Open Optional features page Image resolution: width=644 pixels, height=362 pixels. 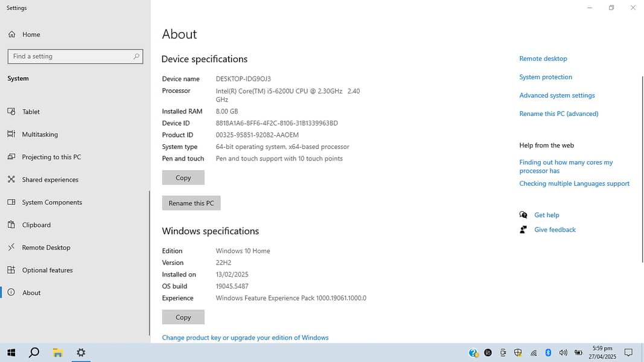(40, 270)
